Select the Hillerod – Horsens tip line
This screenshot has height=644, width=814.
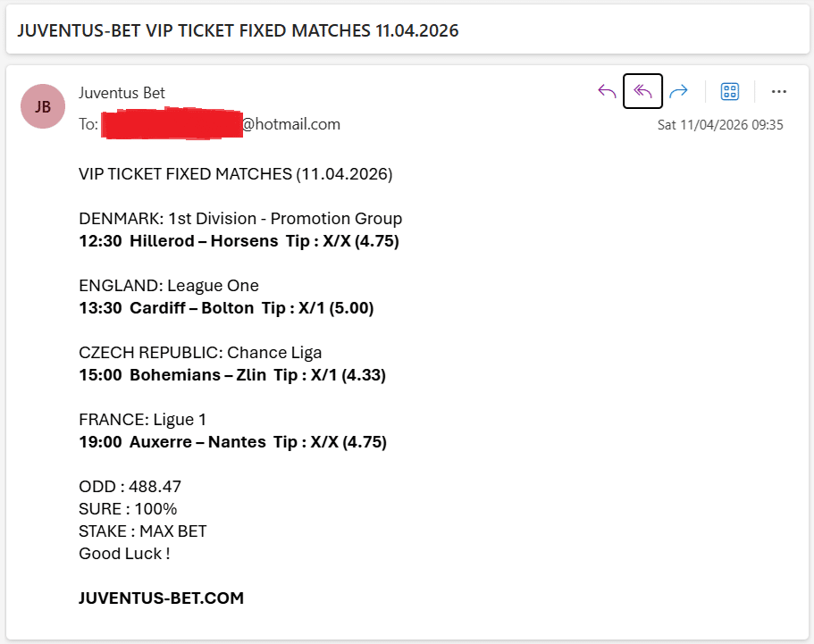coord(238,240)
